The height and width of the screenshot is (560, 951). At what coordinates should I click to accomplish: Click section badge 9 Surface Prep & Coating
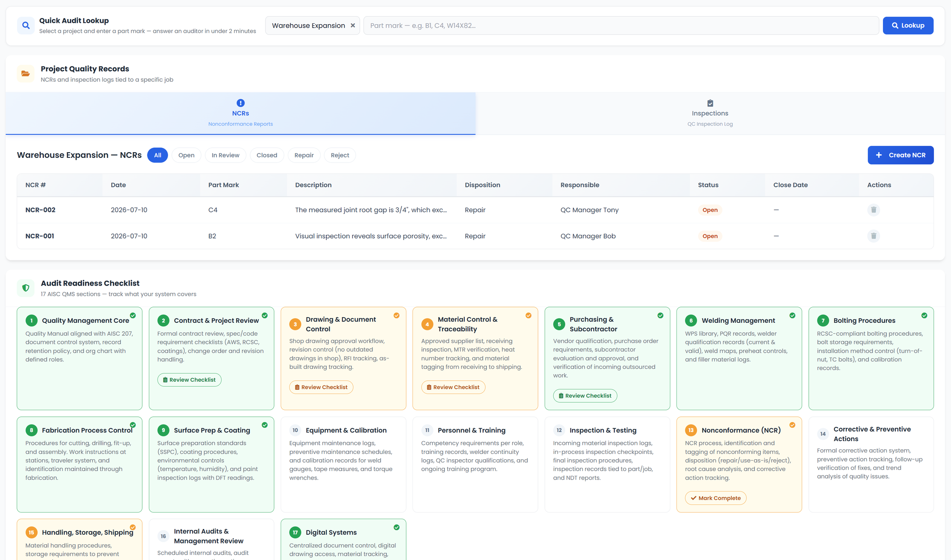pyautogui.click(x=163, y=430)
